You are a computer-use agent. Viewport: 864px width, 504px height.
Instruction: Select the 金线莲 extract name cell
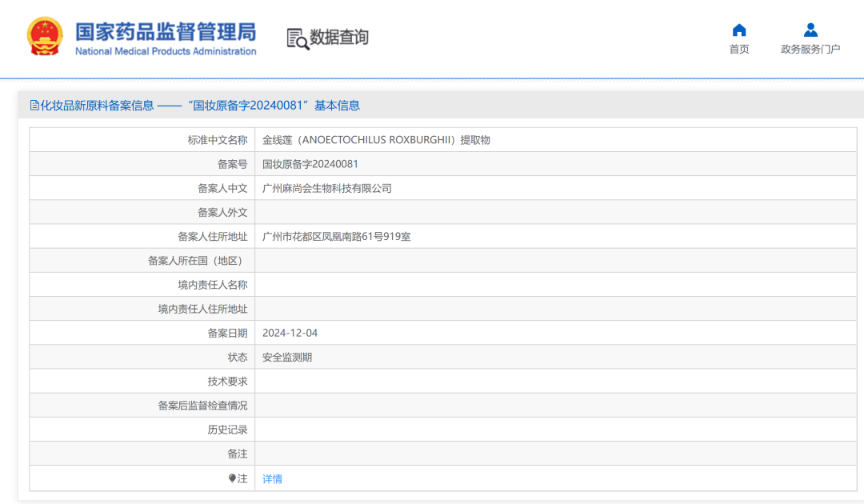[376, 140]
